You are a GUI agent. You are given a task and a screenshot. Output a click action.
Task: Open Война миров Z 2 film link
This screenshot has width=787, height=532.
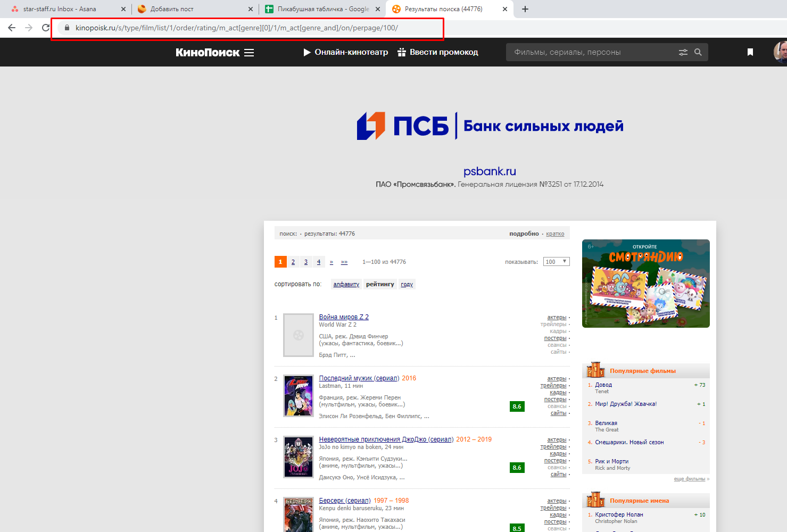344,317
